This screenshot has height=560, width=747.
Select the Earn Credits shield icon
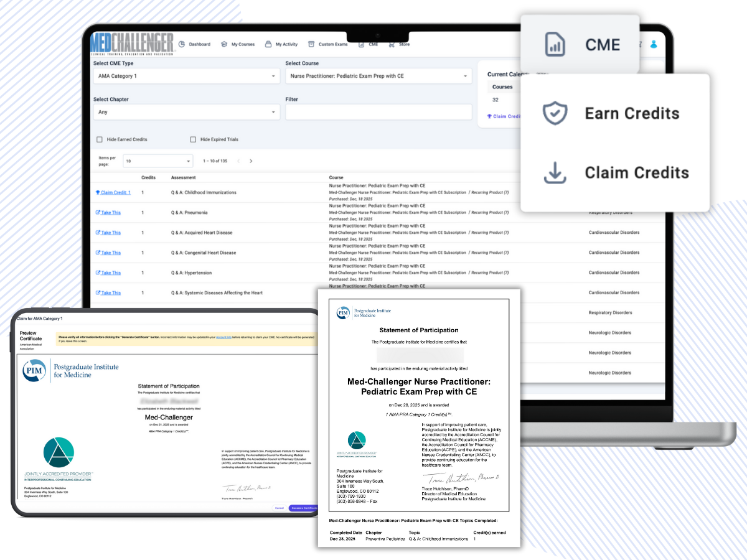coord(554,113)
